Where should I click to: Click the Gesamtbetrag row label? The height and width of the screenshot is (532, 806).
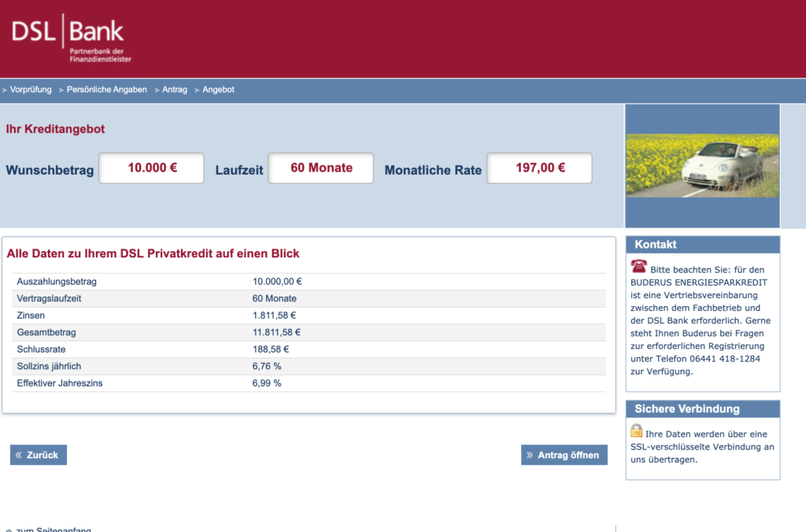point(46,333)
